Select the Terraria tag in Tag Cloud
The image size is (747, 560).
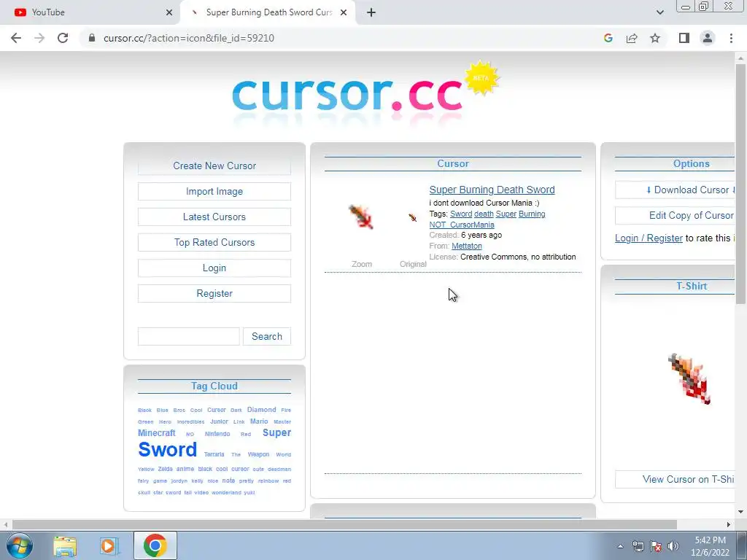[214, 454]
